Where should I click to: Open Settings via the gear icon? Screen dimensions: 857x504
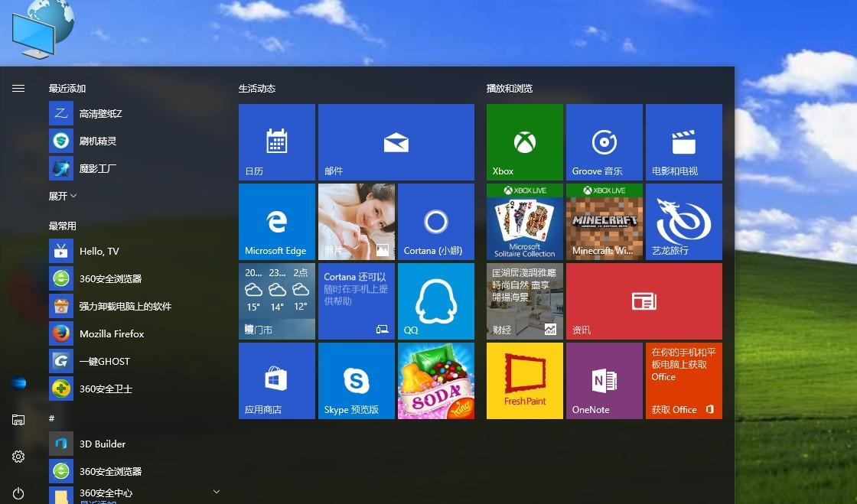click(x=18, y=457)
